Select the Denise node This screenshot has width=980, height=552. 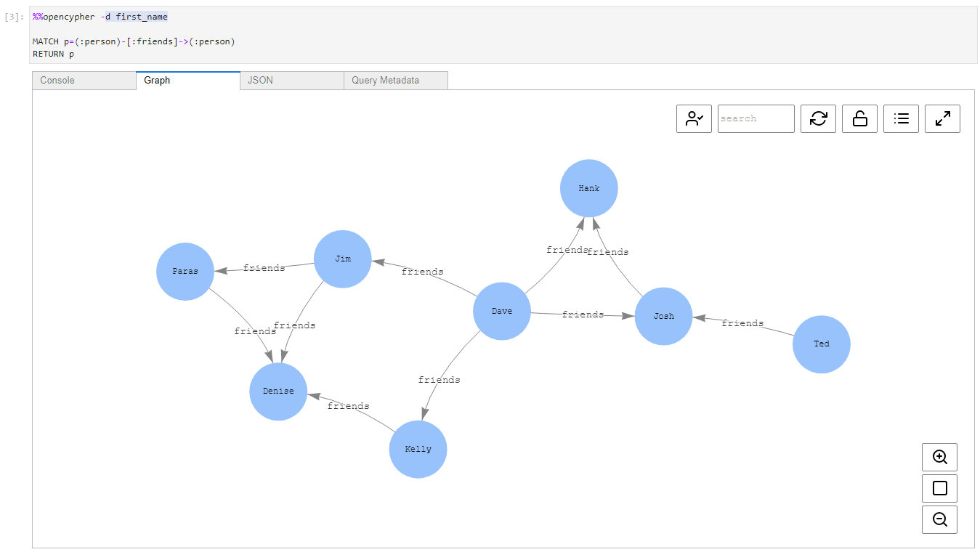(x=278, y=391)
